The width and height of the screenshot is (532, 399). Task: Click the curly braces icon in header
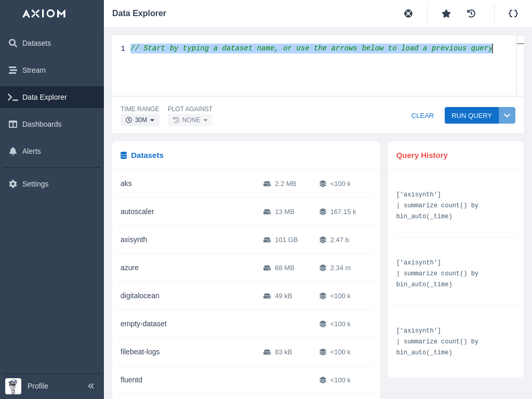click(x=513, y=14)
